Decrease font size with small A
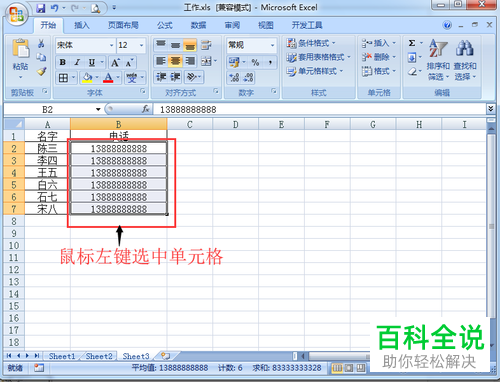Viewport: 500px width, 382px height. (129, 62)
